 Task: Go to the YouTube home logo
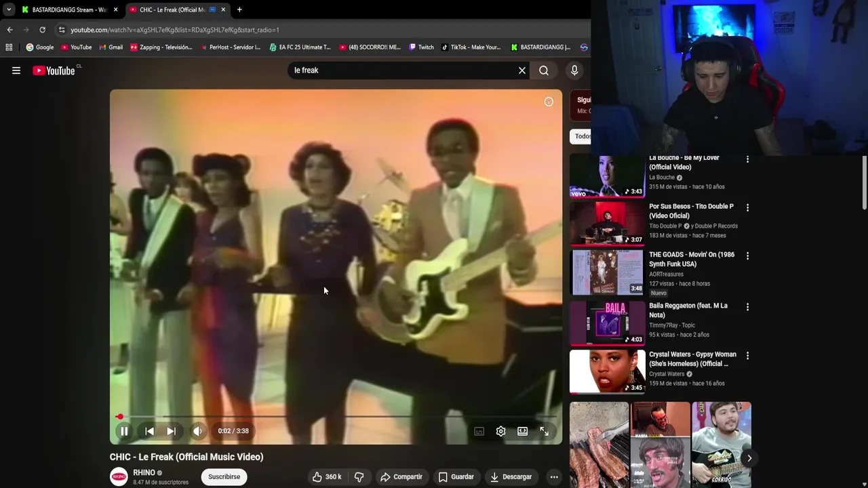54,70
